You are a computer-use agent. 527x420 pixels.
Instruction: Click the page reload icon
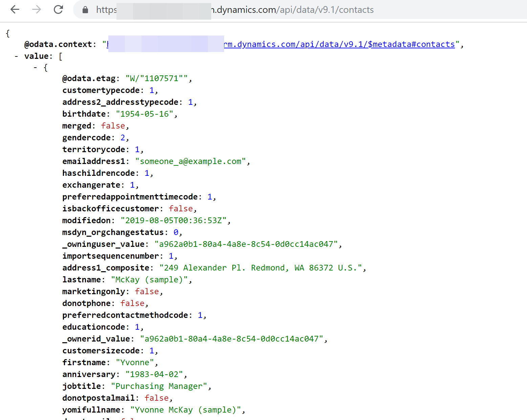coord(58,9)
